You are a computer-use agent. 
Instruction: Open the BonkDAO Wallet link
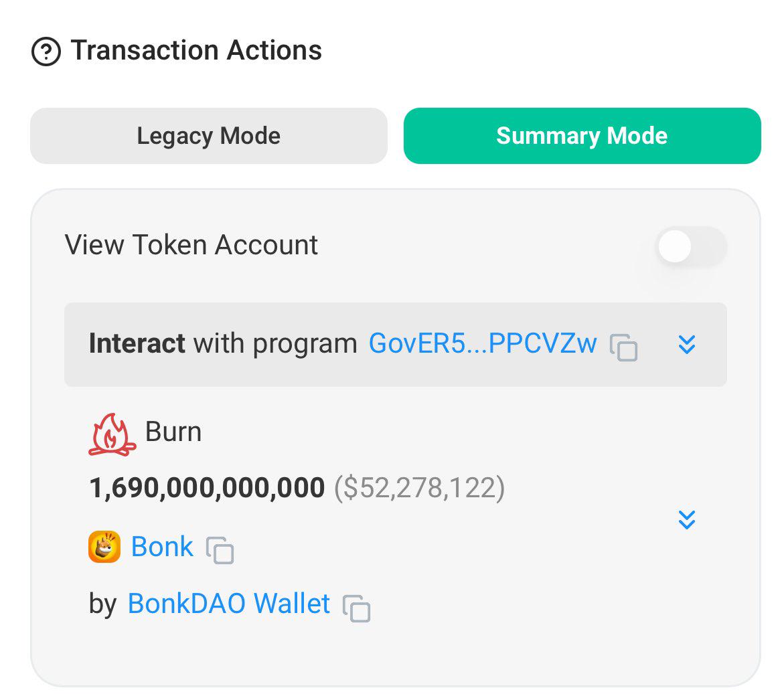(228, 604)
